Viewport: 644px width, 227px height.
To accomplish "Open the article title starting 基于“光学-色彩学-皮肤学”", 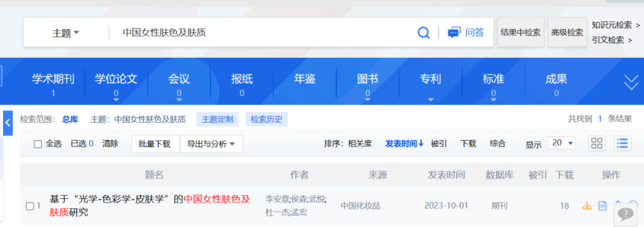I will point(150,206).
